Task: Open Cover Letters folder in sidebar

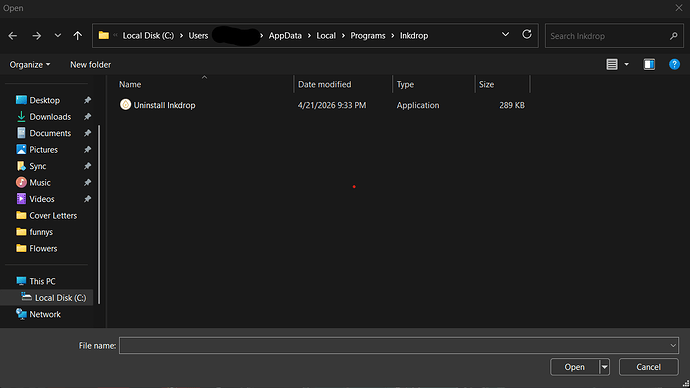Action: point(53,216)
